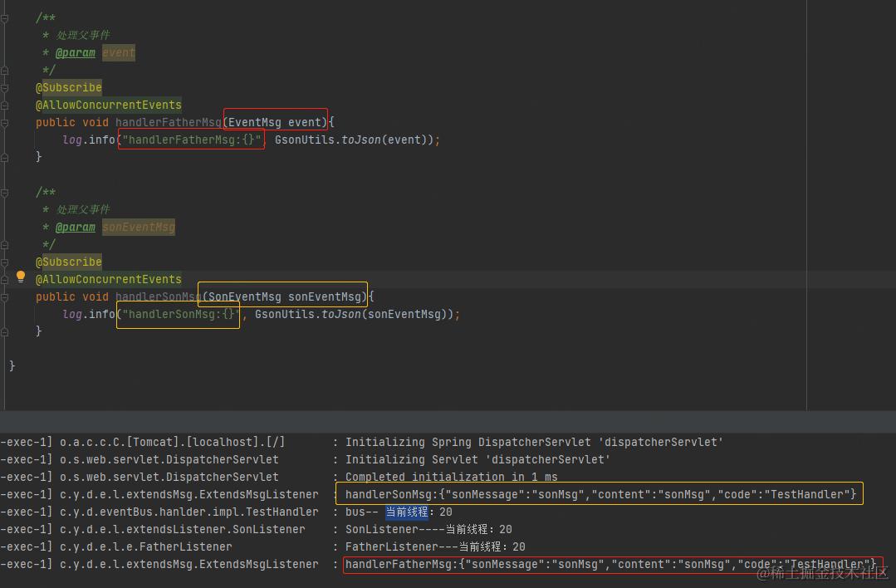Screen dimensions: 896x588
Task: Click the handlerFatherMsg method name
Action: tap(168, 122)
